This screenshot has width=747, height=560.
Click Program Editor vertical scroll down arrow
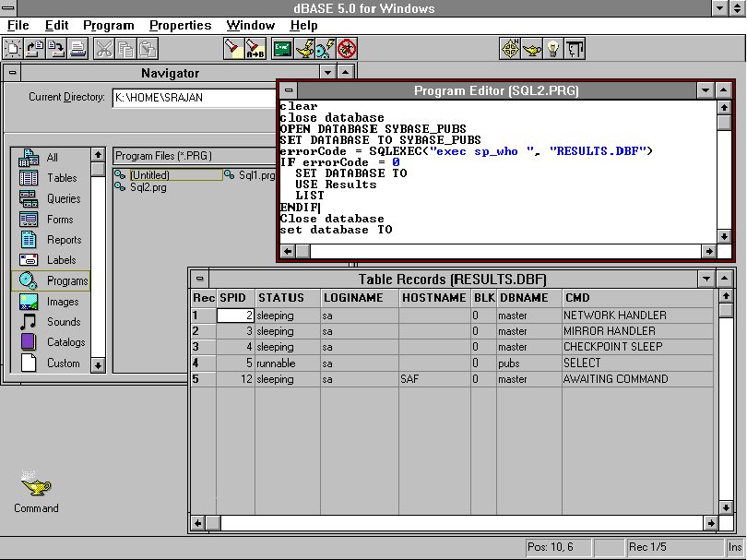(724, 236)
